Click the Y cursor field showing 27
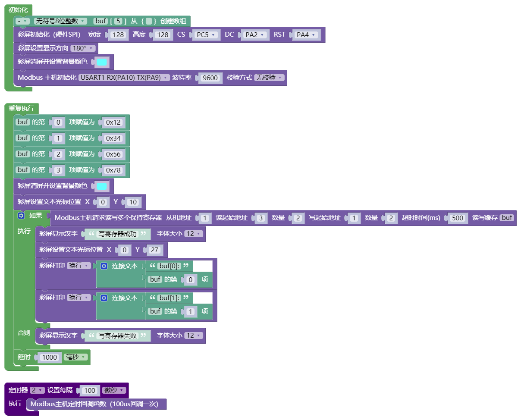The height and width of the screenshot is (420, 521). (x=154, y=250)
